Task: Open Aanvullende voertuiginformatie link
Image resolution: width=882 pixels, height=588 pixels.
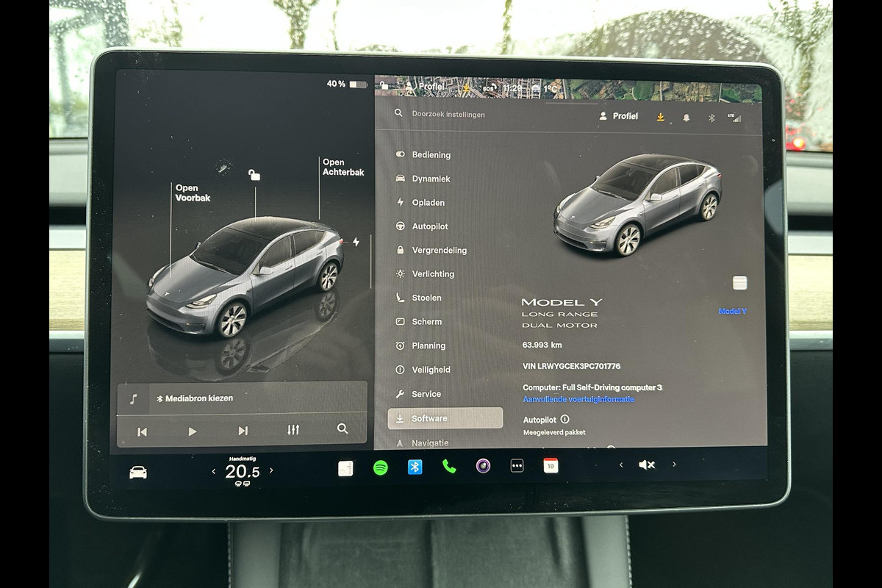Action: [578, 399]
